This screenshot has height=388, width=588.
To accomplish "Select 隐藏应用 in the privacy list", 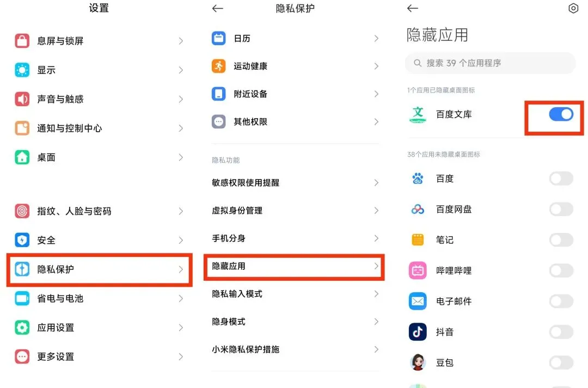I will click(x=294, y=266).
